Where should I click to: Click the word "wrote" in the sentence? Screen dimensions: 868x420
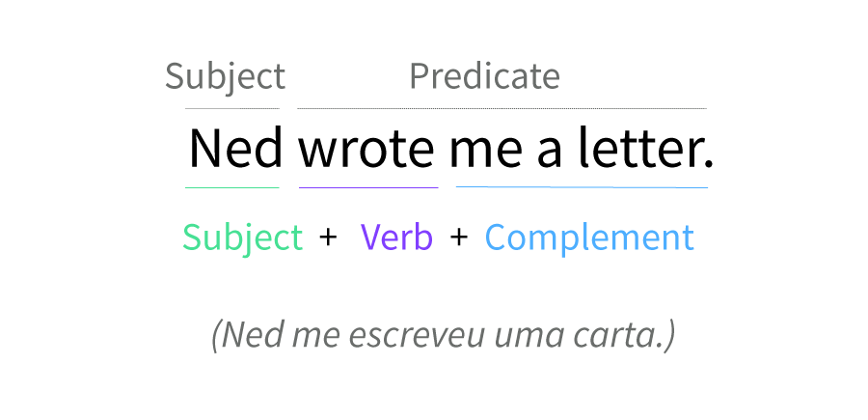pyautogui.click(x=366, y=148)
